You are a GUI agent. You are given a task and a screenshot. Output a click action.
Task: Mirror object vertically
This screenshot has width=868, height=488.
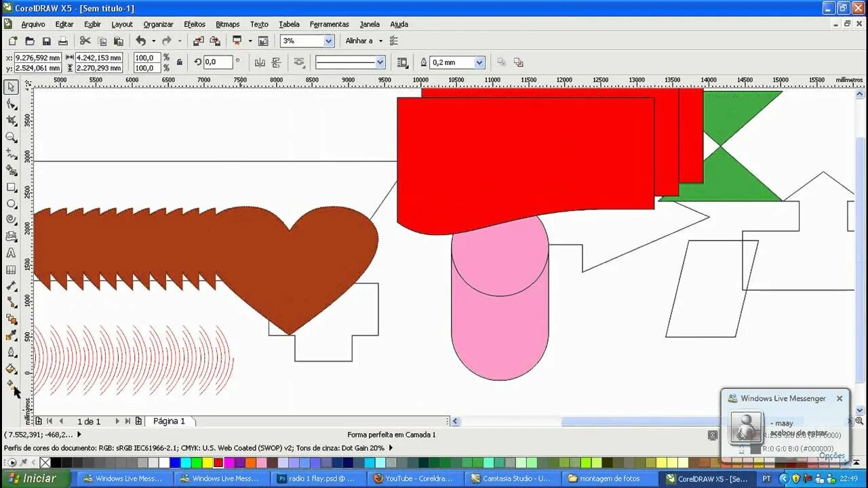(276, 62)
